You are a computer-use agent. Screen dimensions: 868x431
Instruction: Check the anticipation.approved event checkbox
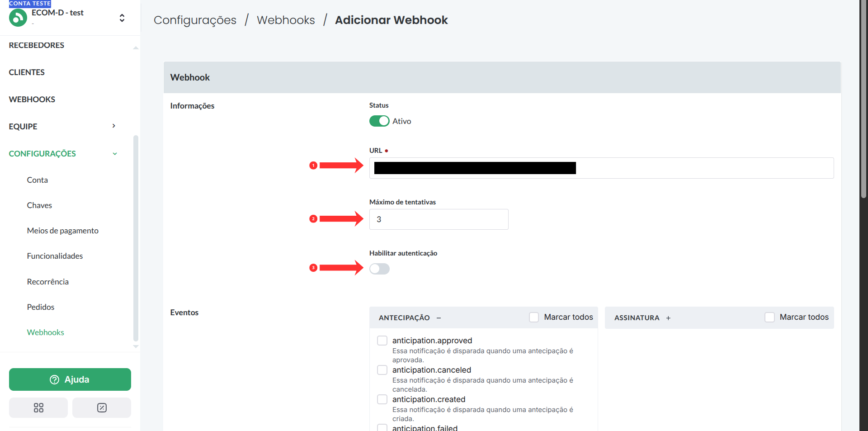(382, 341)
